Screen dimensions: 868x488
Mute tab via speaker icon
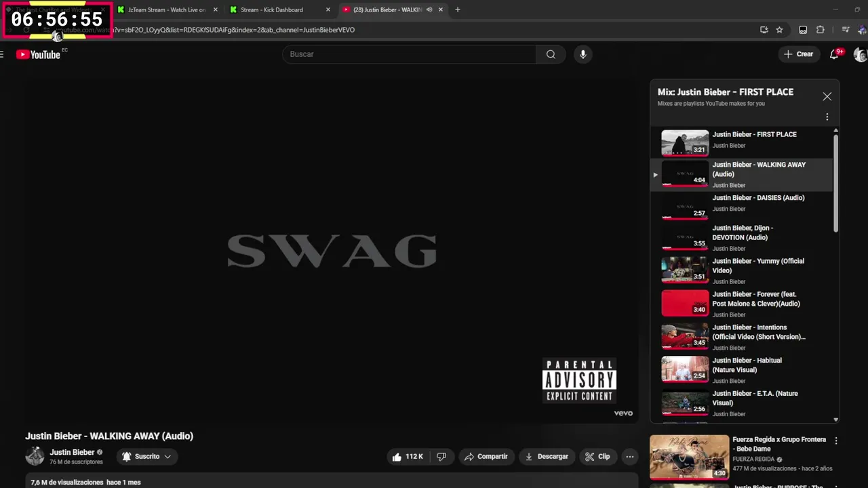tap(429, 10)
